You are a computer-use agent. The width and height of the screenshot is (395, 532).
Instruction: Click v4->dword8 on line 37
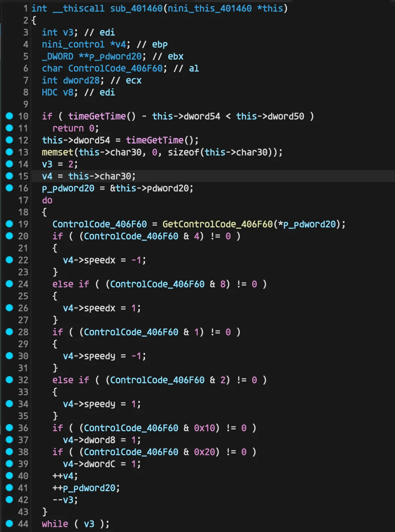89,440
